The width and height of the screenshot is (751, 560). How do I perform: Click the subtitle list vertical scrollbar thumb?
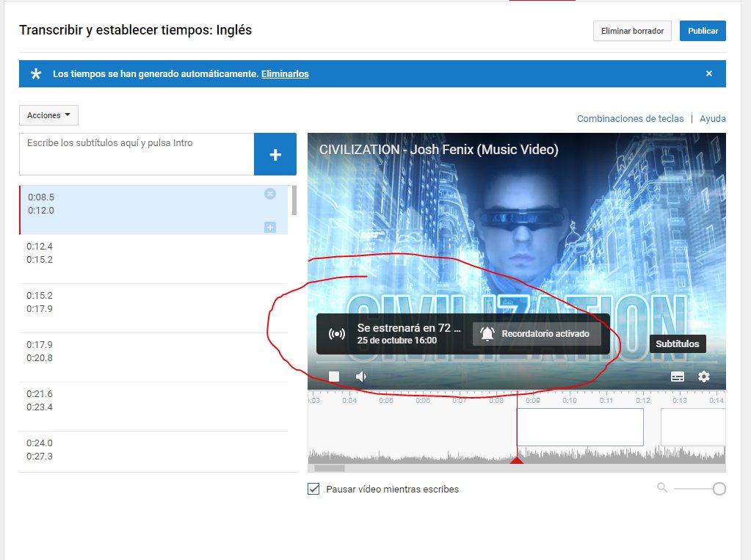(x=294, y=200)
